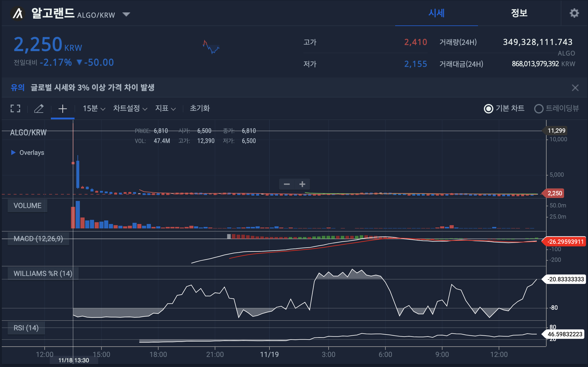Image resolution: width=588 pixels, height=367 pixels.
Task: Switch to 트레이딩뷰 chart mode
Action: pyautogui.click(x=539, y=108)
